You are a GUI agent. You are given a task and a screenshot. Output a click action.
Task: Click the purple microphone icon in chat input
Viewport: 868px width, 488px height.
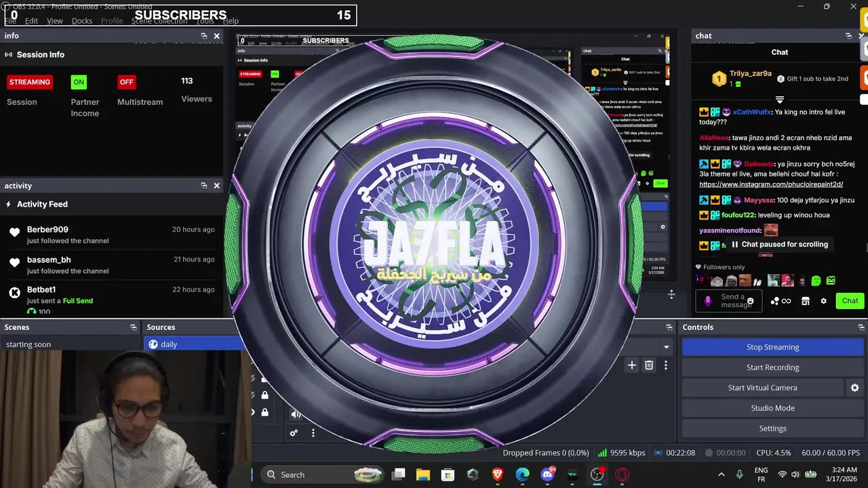coord(708,301)
